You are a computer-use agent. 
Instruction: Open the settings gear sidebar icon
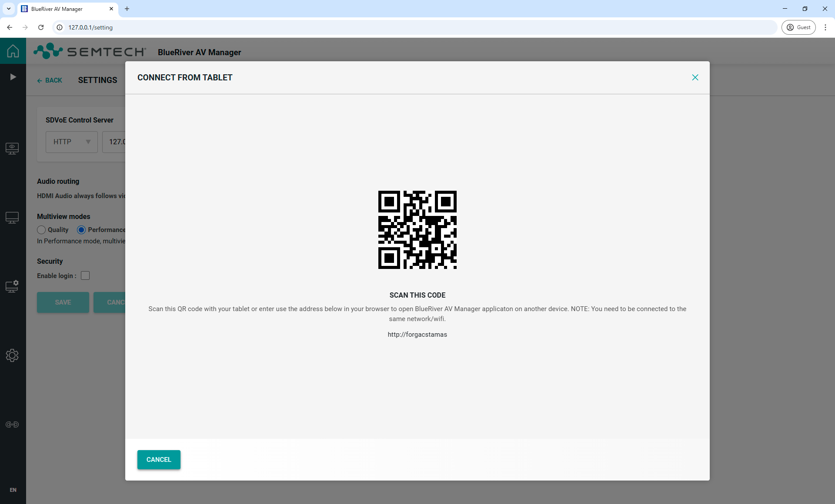click(x=12, y=355)
